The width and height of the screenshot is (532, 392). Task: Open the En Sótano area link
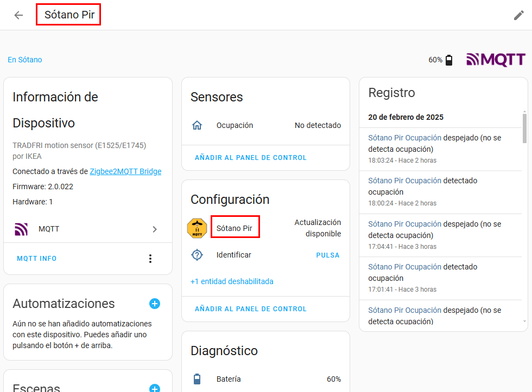pos(25,60)
